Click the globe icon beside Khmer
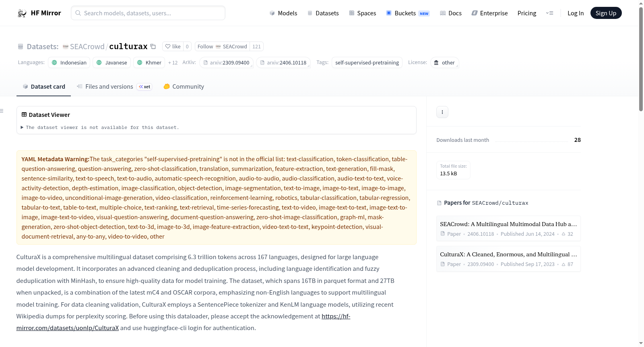The image size is (644, 347). (140, 62)
